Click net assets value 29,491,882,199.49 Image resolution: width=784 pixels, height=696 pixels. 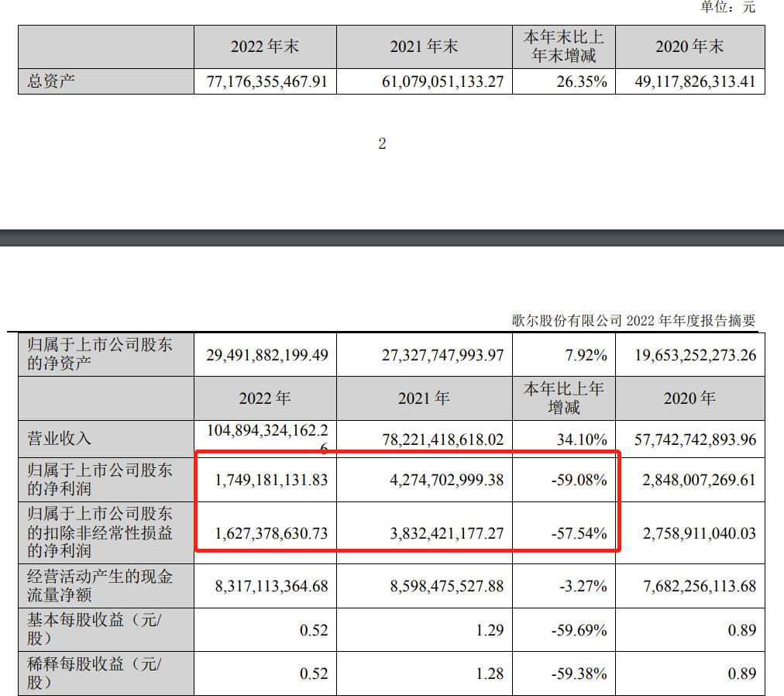[x=267, y=355]
